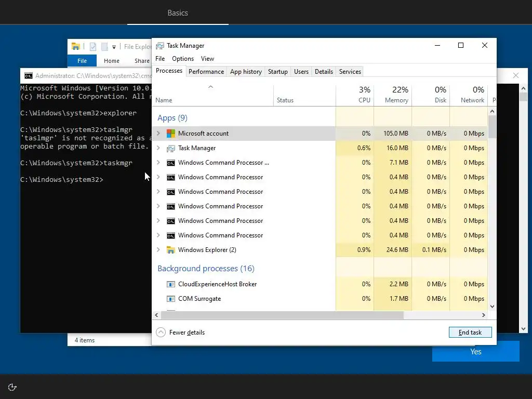Image resolution: width=532 pixels, height=399 pixels.
Task: Click the Fewer details circle arrow icon
Action: click(161, 332)
